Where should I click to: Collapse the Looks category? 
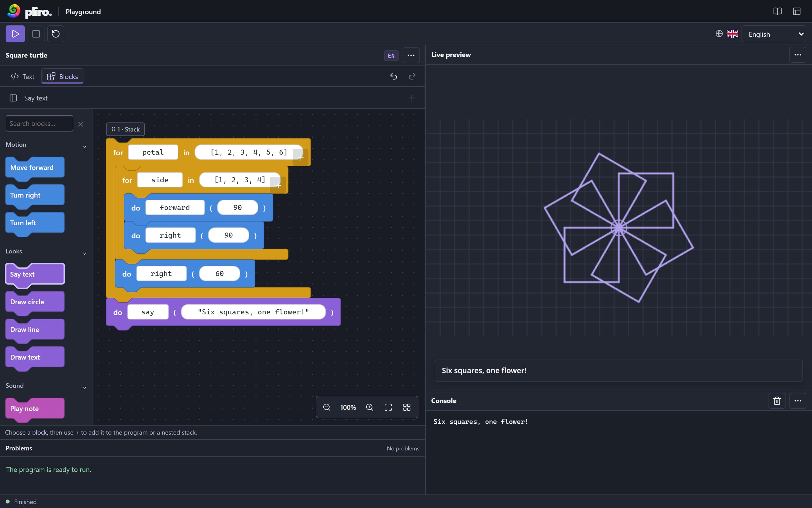tap(85, 254)
